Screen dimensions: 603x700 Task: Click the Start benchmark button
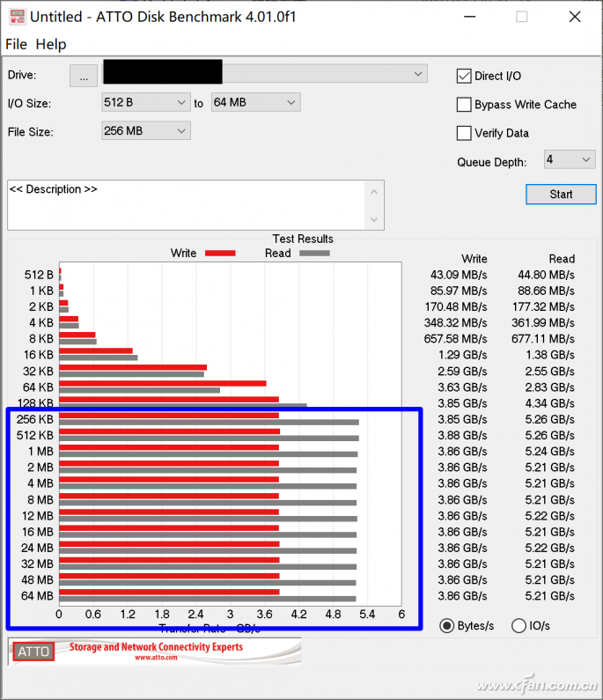tap(561, 195)
